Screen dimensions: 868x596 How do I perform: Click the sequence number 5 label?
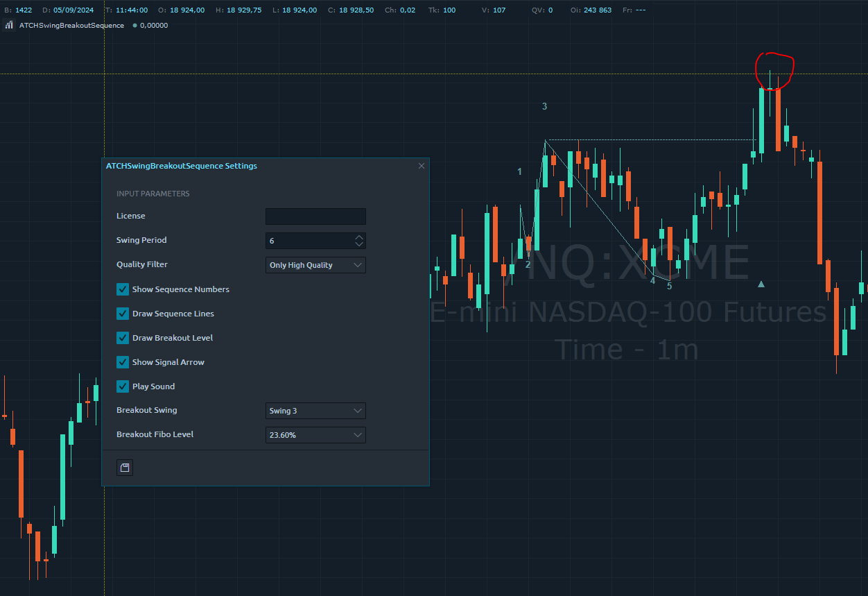click(669, 286)
